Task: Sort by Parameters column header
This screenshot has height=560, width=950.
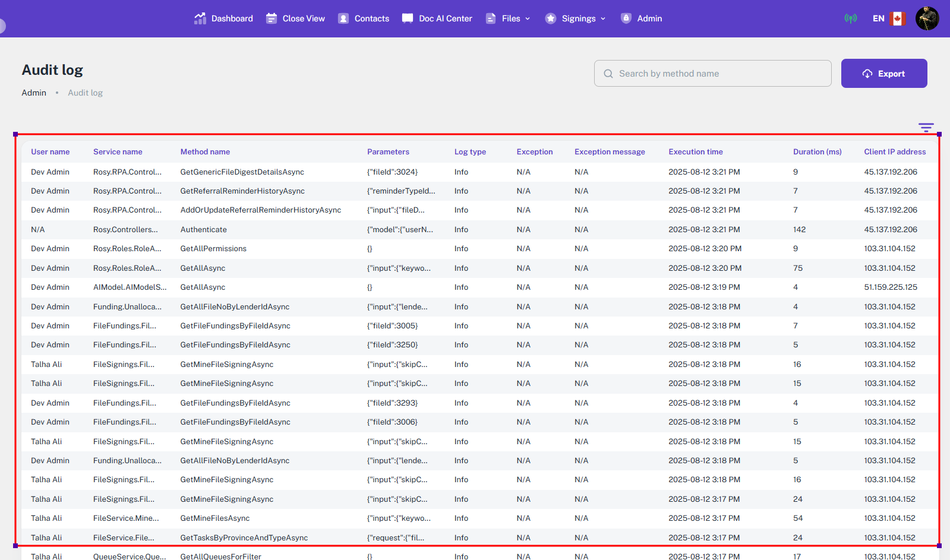Action: [x=388, y=152]
